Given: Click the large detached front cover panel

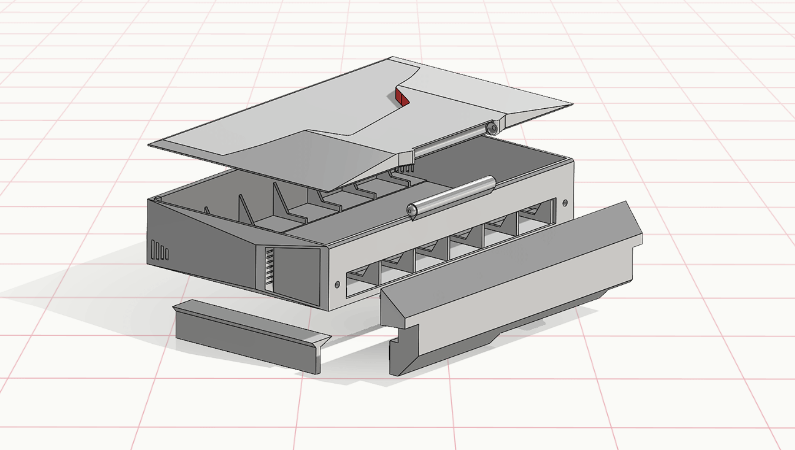Looking at the screenshot, I should click(512, 289).
